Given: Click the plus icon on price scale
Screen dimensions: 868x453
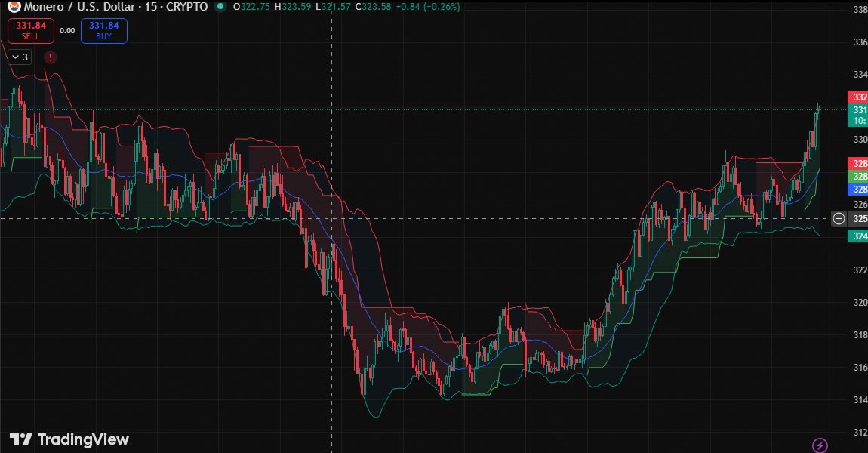Looking at the screenshot, I should [839, 219].
